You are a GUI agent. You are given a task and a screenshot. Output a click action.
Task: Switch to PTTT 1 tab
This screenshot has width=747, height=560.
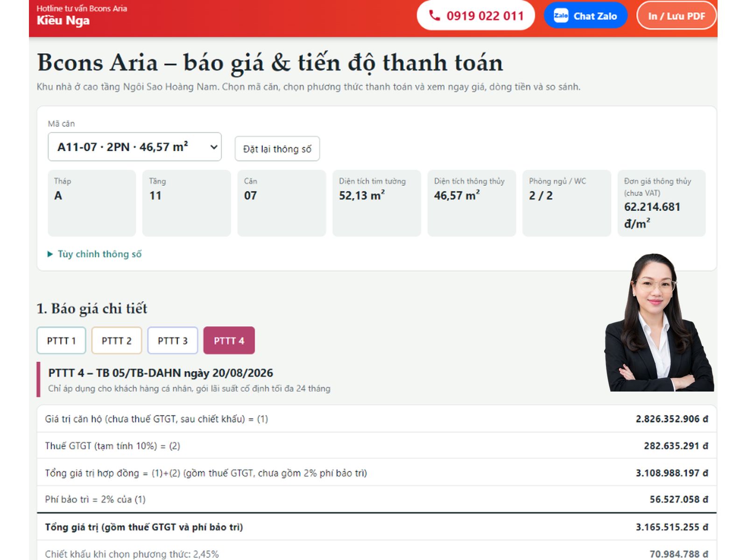click(x=61, y=341)
